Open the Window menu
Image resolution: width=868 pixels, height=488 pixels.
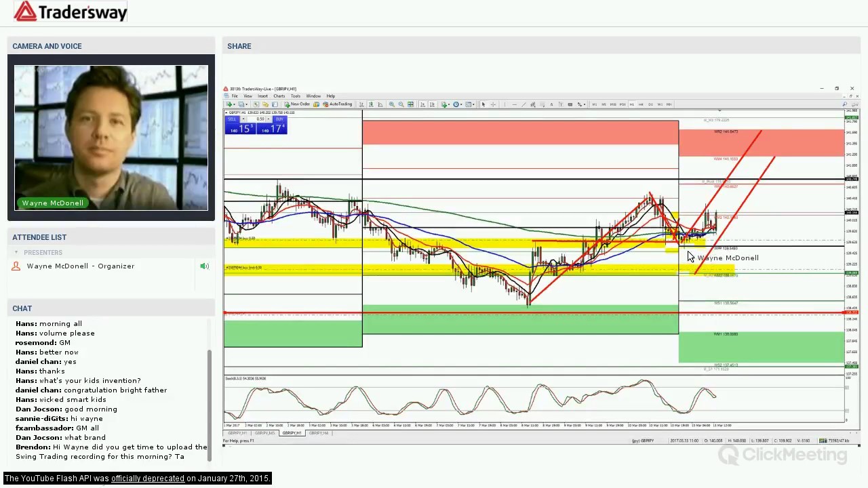(x=313, y=96)
